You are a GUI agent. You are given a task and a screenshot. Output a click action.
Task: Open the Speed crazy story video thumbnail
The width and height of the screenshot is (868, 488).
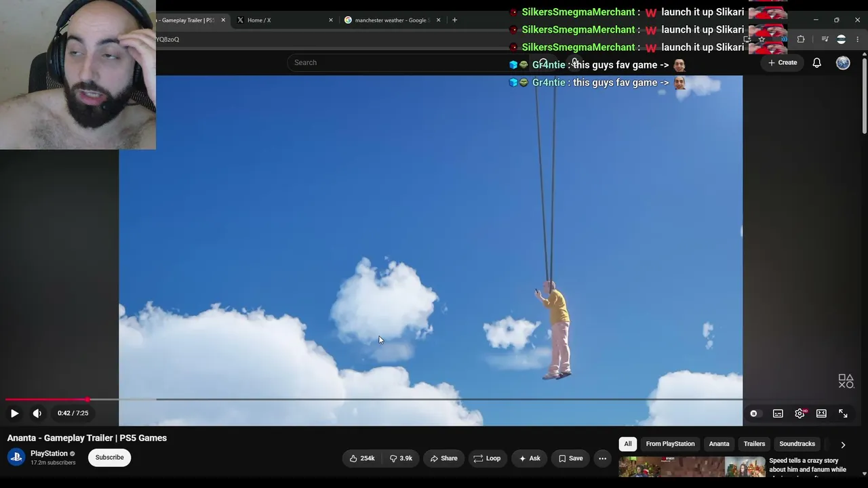(x=692, y=466)
